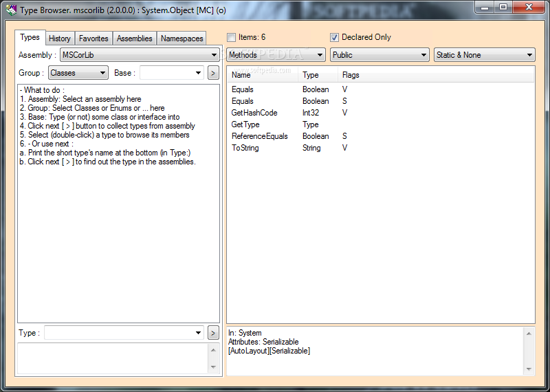Click the Type Browser app icon in title bar
Viewport: 550px width, 392px height.
10,10
